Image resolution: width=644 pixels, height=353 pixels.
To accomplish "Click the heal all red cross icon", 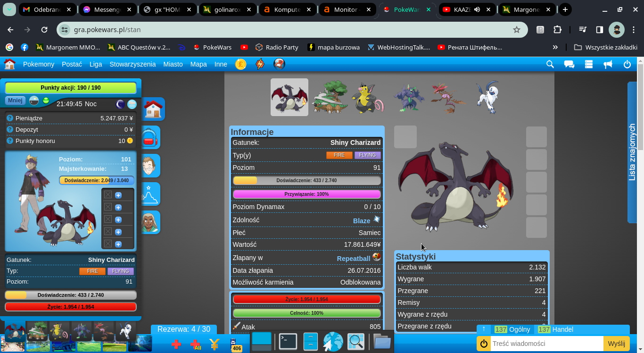I will tap(195, 344).
